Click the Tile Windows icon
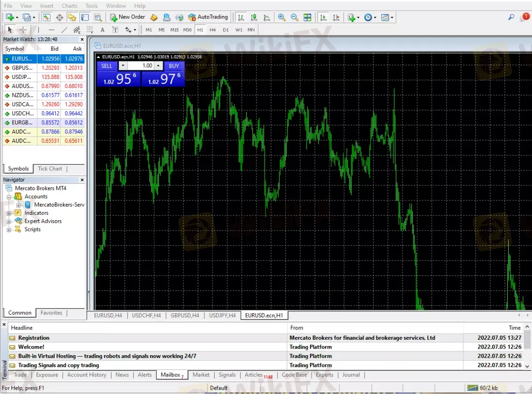This screenshot has width=532, height=394. (307, 17)
